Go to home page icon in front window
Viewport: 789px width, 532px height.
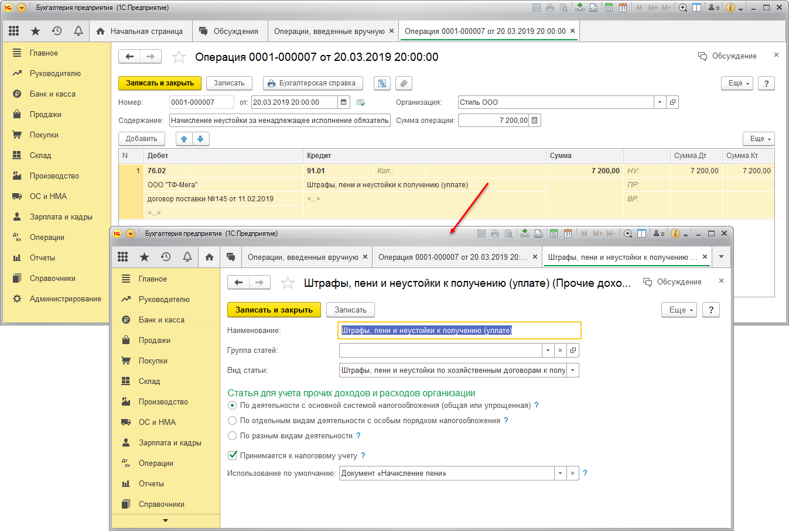pyautogui.click(x=209, y=257)
